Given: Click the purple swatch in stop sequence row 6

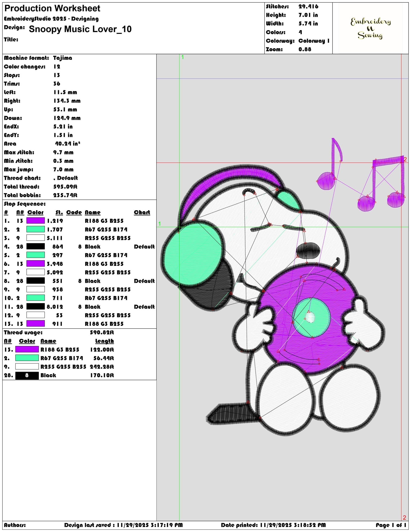Looking at the screenshot, I should pyautogui.click(x=36, y=264).
